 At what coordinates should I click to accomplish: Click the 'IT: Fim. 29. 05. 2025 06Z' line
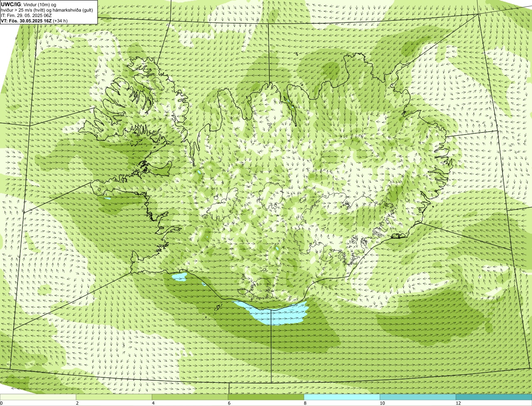pos(26,15)
